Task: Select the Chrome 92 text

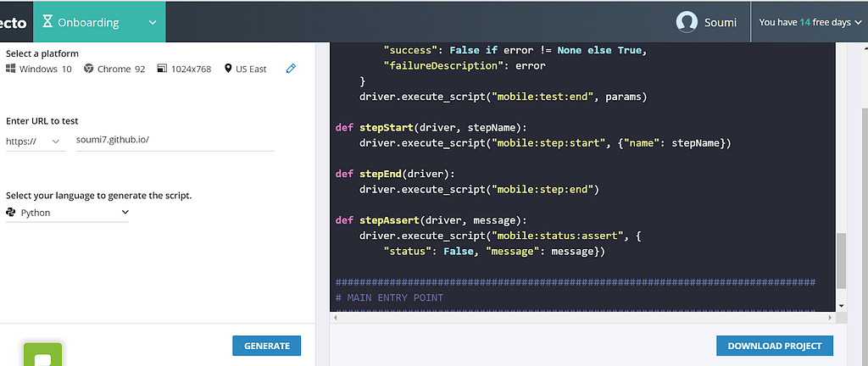Action: pyautogui.click(x=121, y=69)
